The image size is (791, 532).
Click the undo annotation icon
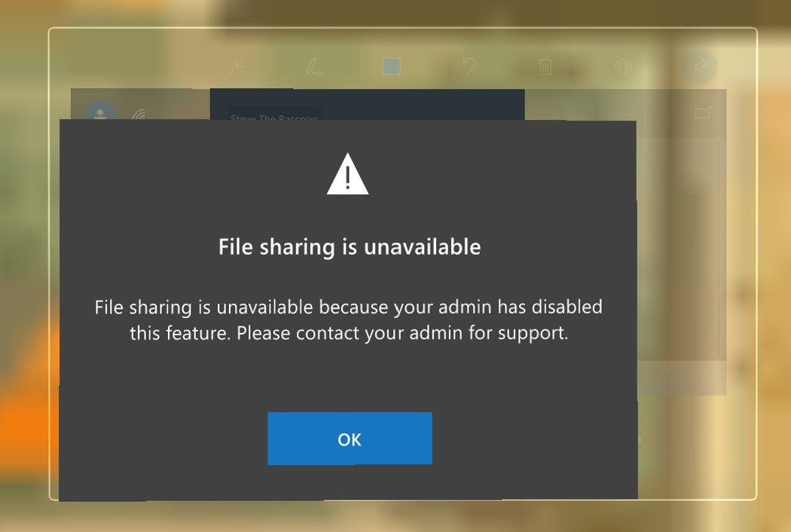click(x=469, y=66)
